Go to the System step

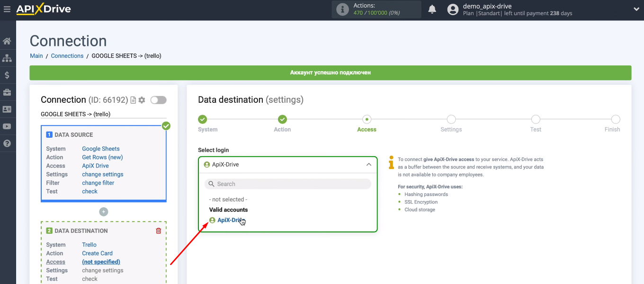click(203, 120)
